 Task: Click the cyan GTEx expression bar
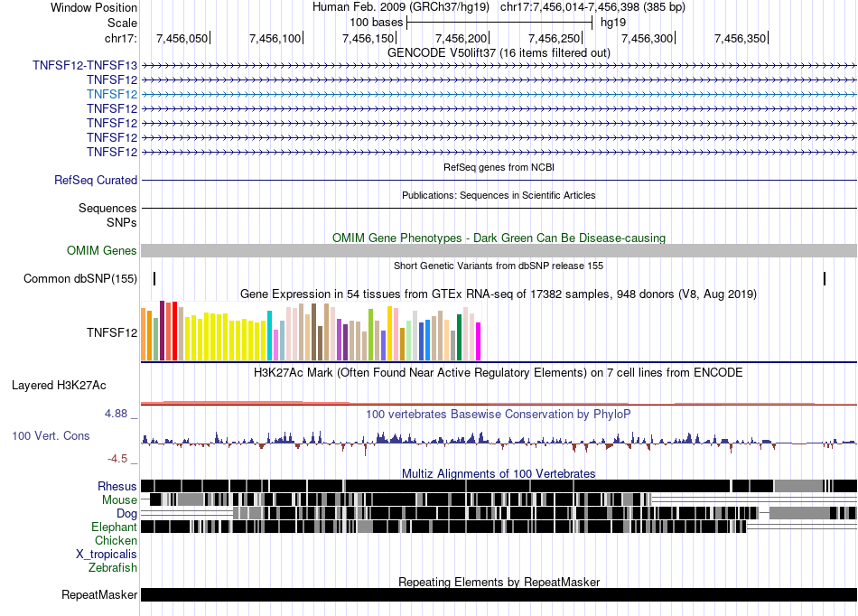(269, 335)
